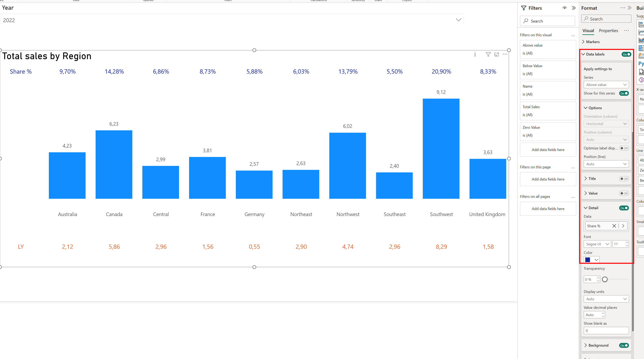Toggle Show for this series switch
Viewport: 644px width, 359px height.
(x=624, y=93)
